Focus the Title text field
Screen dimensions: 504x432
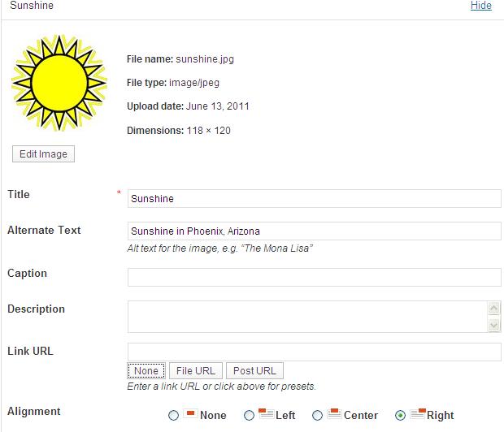tap(314, 198)
